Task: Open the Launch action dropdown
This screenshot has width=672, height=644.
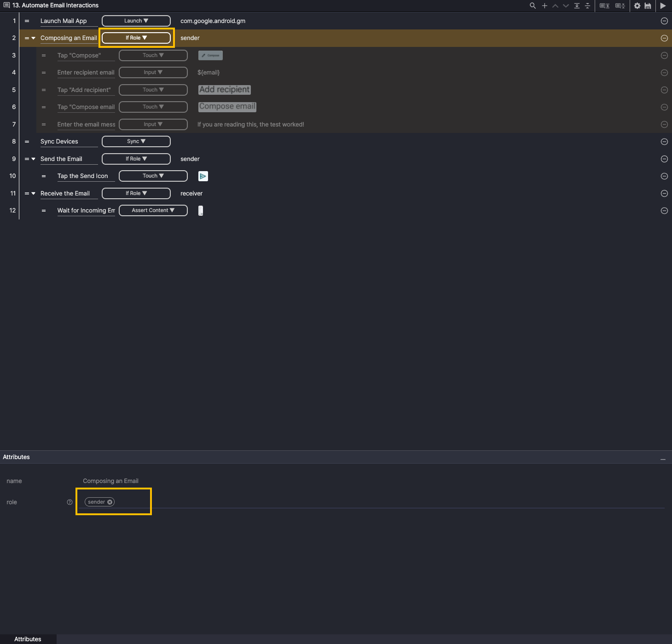Action: point(136,21)
